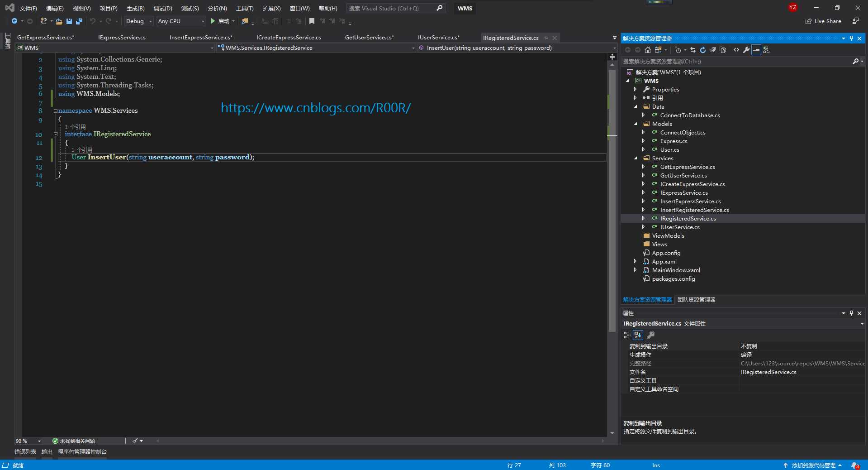Click the Home icon in Solution Explorer

648,50
